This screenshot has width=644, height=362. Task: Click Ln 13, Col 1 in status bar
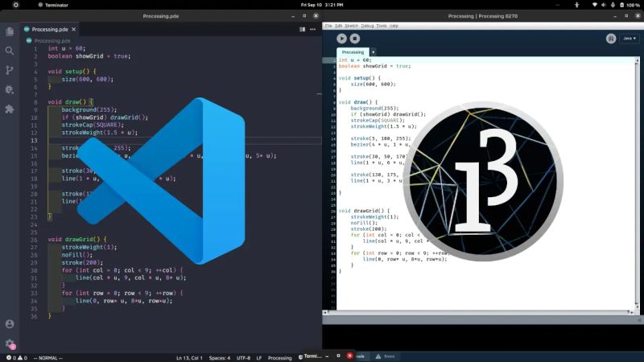pyautogui.click(x=189, y=358)
